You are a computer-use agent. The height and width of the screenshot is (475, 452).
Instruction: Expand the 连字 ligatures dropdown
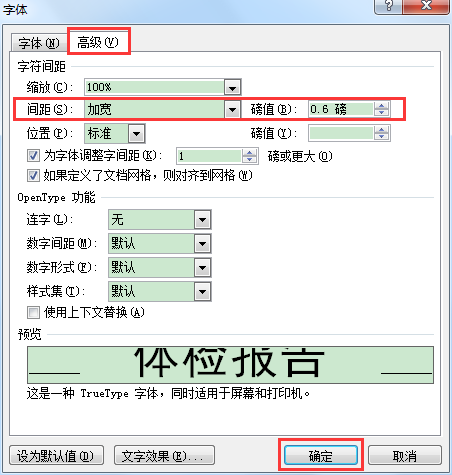point(202,220)
